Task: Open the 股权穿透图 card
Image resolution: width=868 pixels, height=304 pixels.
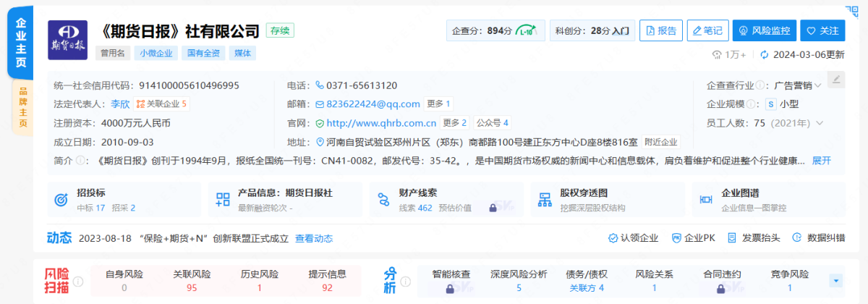Action: coord(608,199)
